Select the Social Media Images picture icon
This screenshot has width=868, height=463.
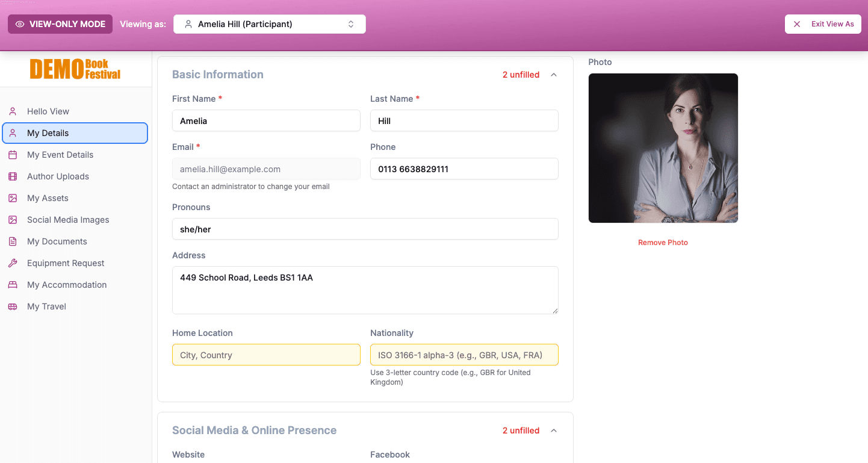click(13, 220)
